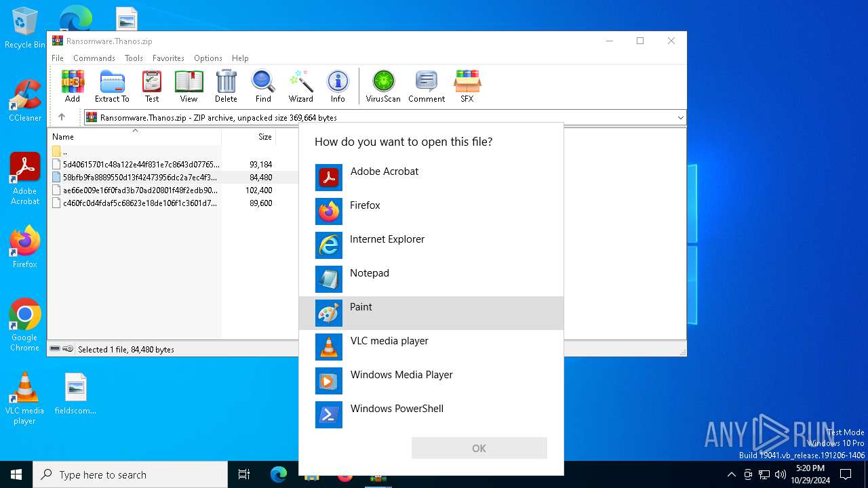Choose VLC media player in open-with list
Image resolution: width=868 pixels, height=488 pixels.
[431, 347]
